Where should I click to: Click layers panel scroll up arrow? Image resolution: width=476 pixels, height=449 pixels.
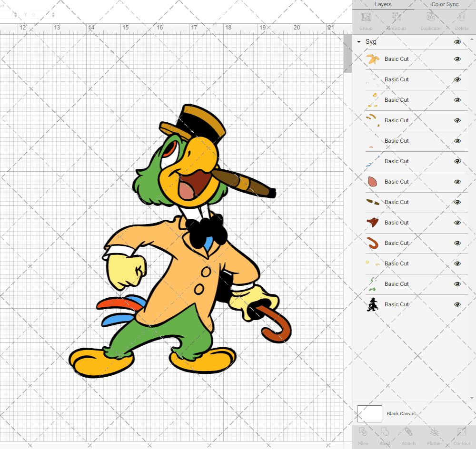[x=471, y=39]
